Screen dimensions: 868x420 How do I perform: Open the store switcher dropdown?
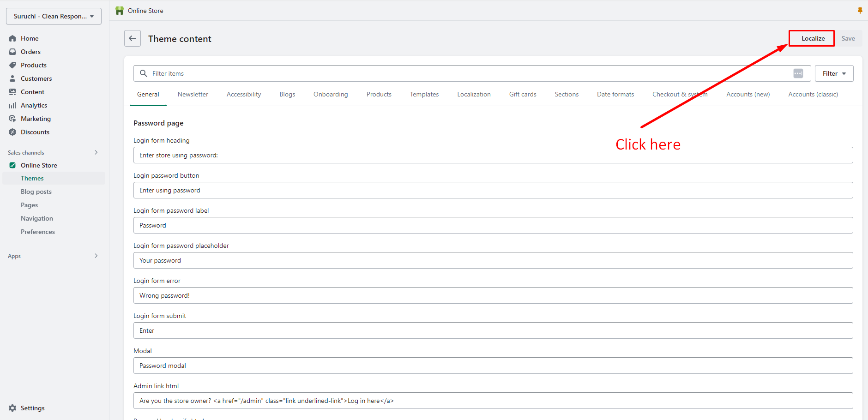(x=54, y=16)
